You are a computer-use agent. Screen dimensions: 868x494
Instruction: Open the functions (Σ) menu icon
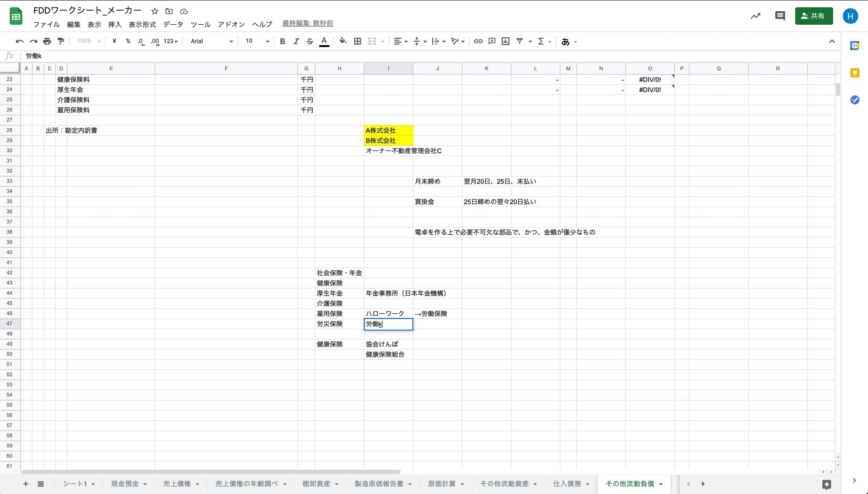(542, 41)
